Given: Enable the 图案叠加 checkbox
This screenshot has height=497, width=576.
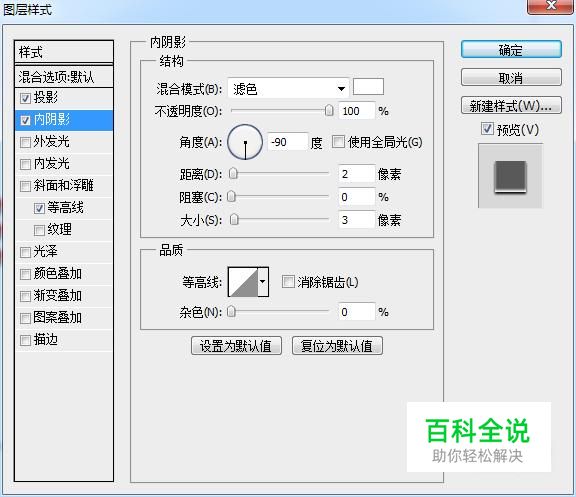Looking at the screenshot, I should click(25, 318).
